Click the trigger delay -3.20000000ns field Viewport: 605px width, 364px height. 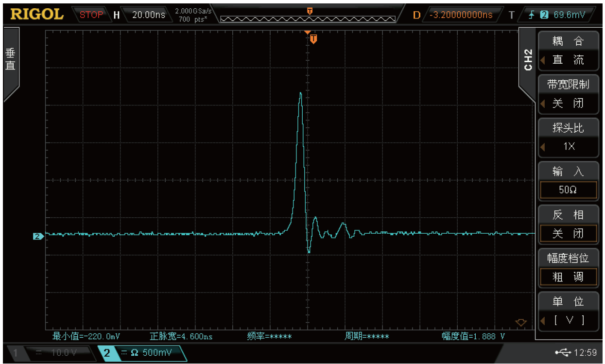click(x=459, y=15)
